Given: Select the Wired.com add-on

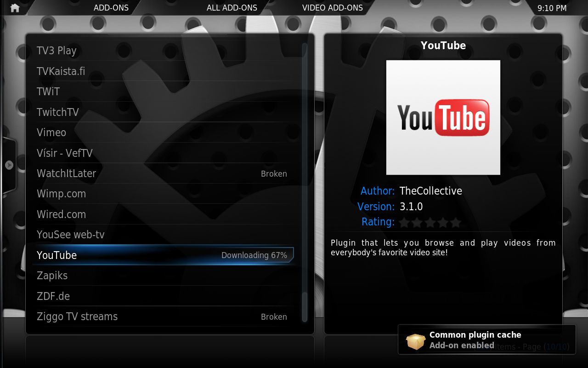Looking at the screenshot, I should point(163,214).
